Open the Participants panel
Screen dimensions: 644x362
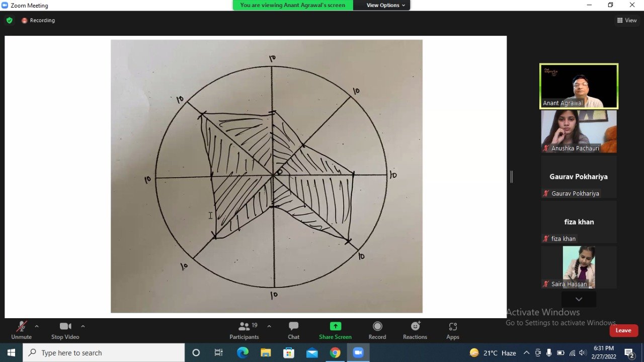coord(244,330)
